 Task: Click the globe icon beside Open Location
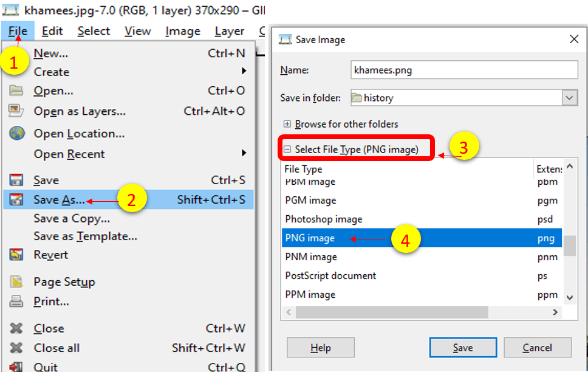[x=17, y=133]
